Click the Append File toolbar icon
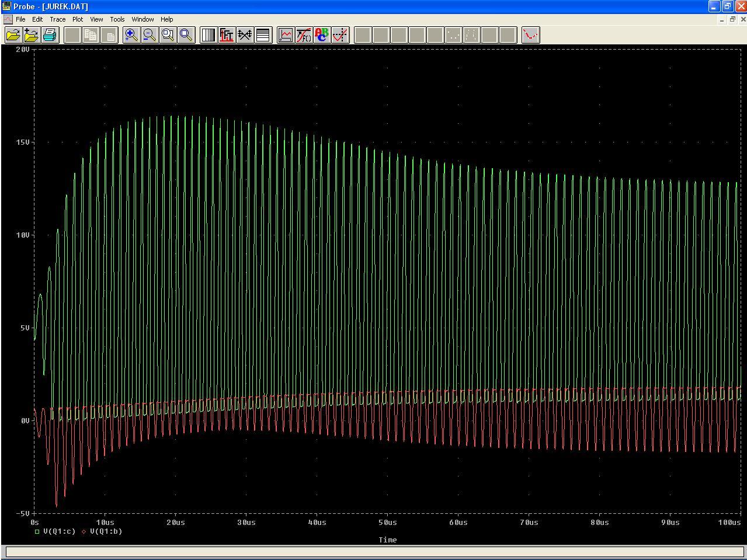This screenshot has width=747, height=560. [31, 35]
